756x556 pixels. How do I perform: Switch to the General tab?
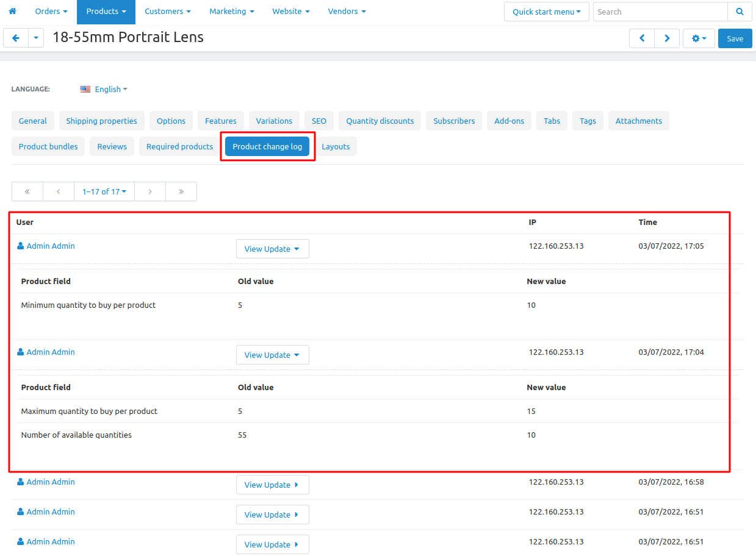33,121
